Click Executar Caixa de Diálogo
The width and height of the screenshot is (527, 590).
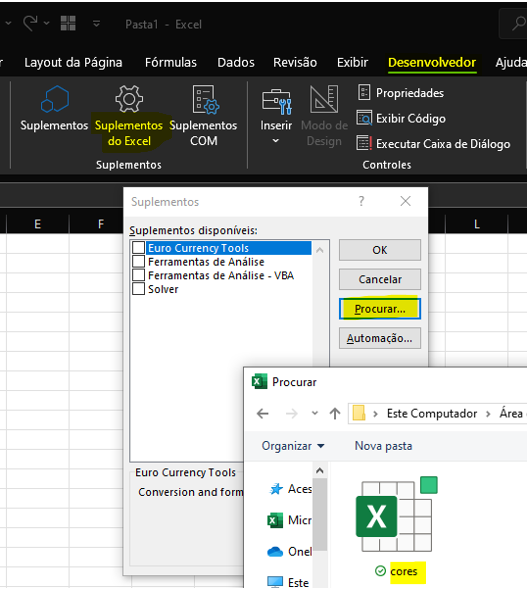point(433,144)
